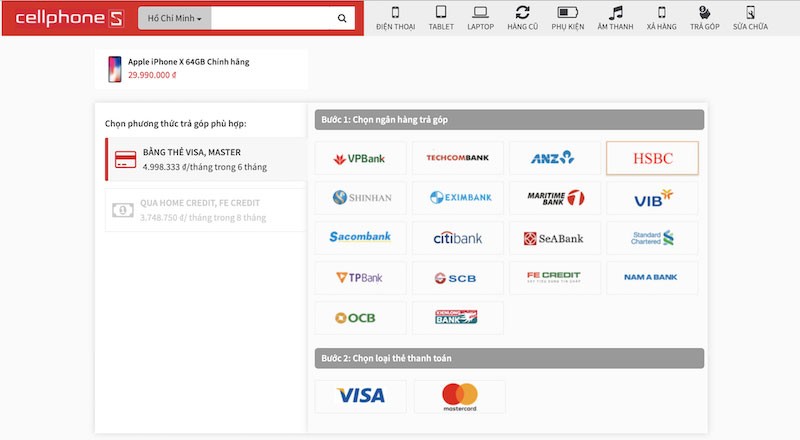The image size is (800, 440).
Task: Select Qua Home Credit, FE Credit option
Action: pos(206,210)
